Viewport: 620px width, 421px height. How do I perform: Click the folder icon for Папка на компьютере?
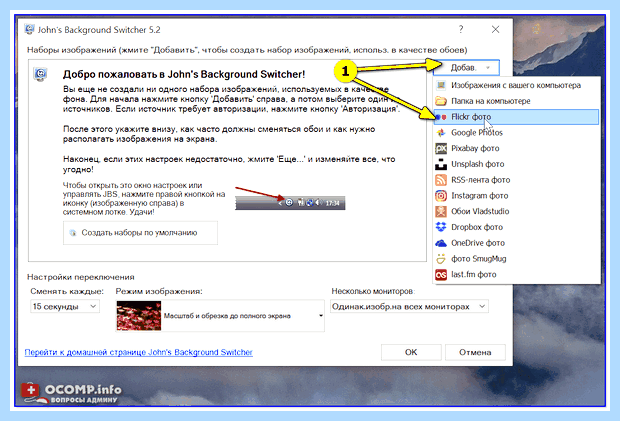pyautogui.click(x=441, y=101)
